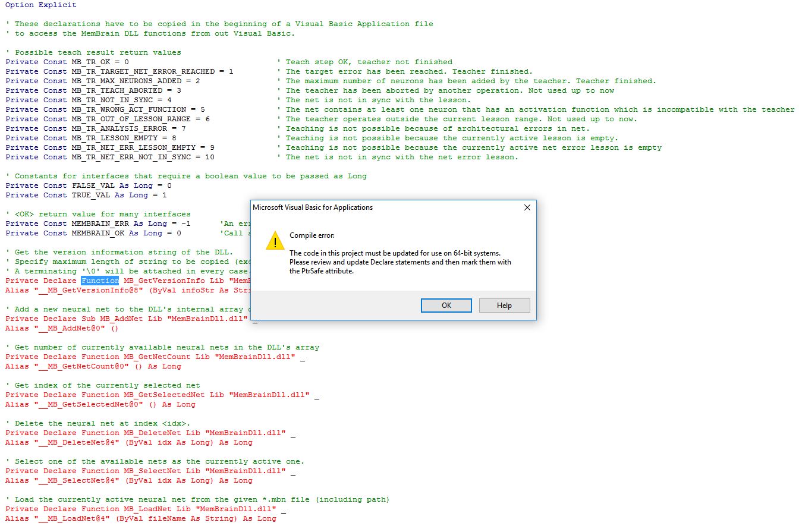The image size is (799, 532).
Task: Open Help for the compile error
Action: tap(504, 305)
